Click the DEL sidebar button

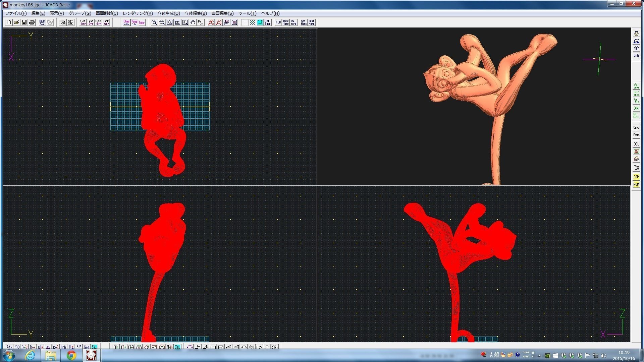tap(636, 144)
